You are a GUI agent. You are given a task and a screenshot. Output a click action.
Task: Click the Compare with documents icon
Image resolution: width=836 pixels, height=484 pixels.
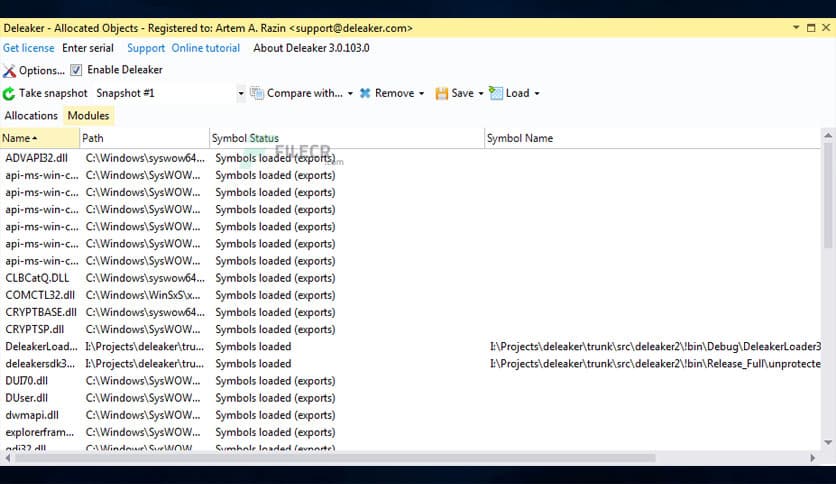257,93
